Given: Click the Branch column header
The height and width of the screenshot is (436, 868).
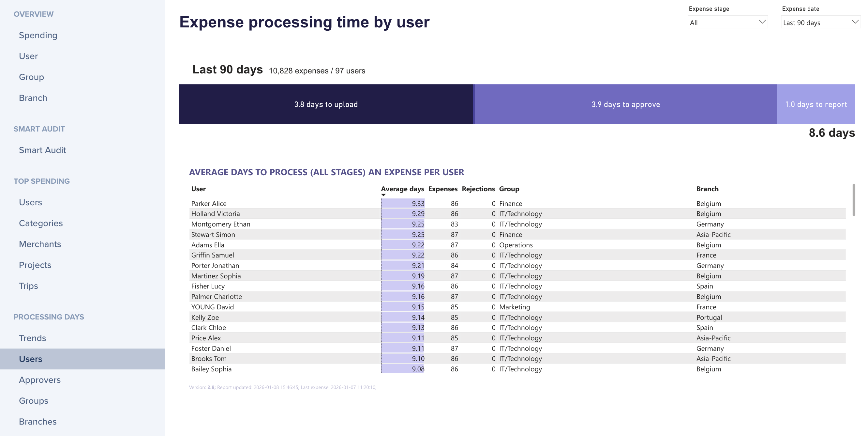Looking at the screenshot, I should coord(707,189).
